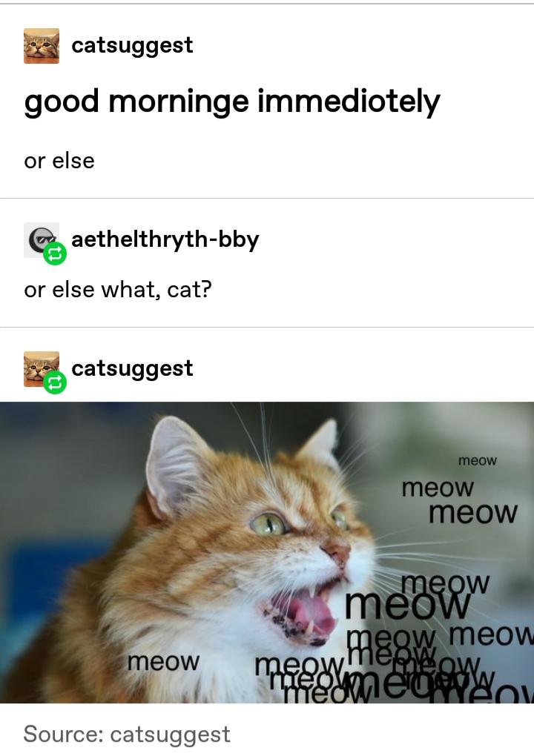
Task: Click the largest meow beside the cat's mouth
Action: pyautogui.click(x=408, y=605)
